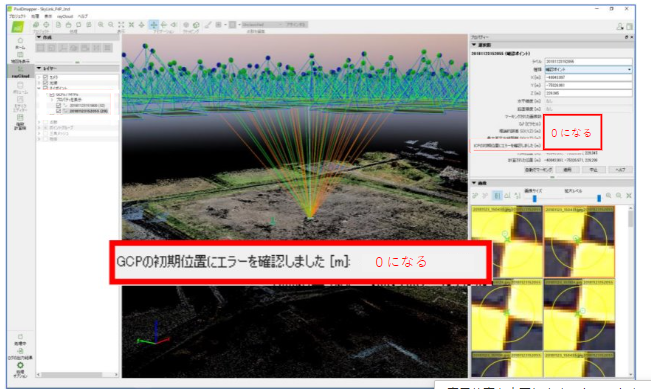Viewport: 651px width, 389px height.
Task: Select the highlighted move navigation tool
Action: click(x=154, y=25)
